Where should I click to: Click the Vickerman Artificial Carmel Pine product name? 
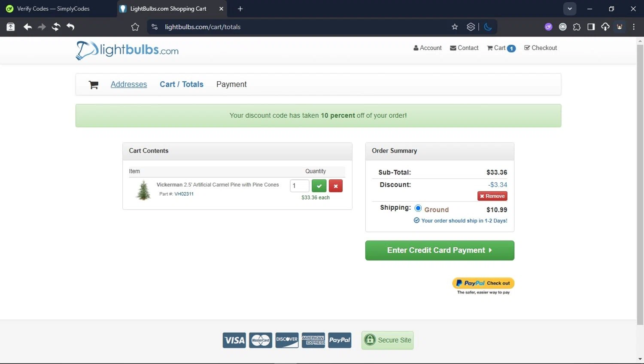(218, 185)
